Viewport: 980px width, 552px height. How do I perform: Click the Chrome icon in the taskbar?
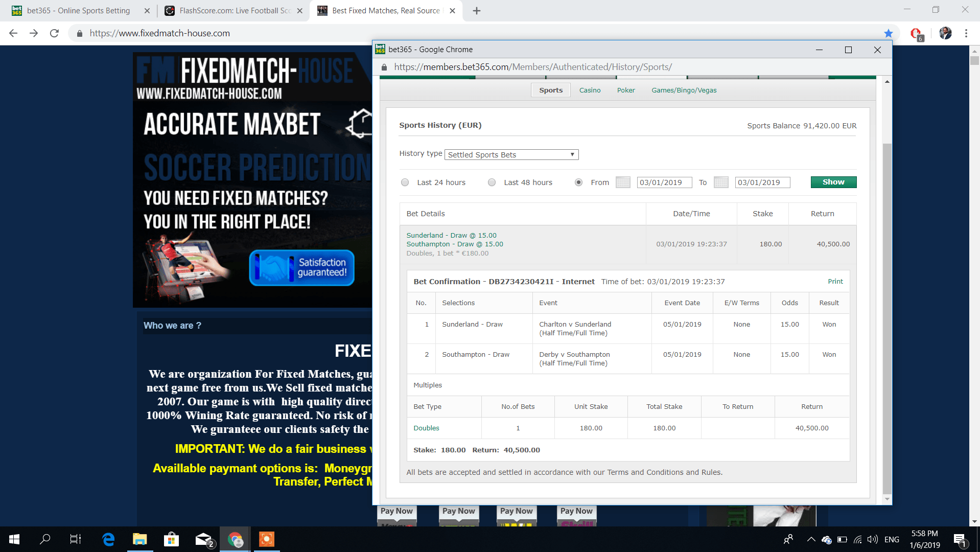coord(235,539)
